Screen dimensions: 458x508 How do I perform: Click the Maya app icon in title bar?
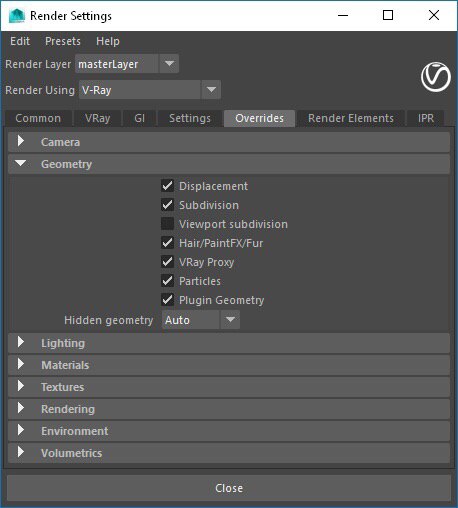click(x=17, y=15)
